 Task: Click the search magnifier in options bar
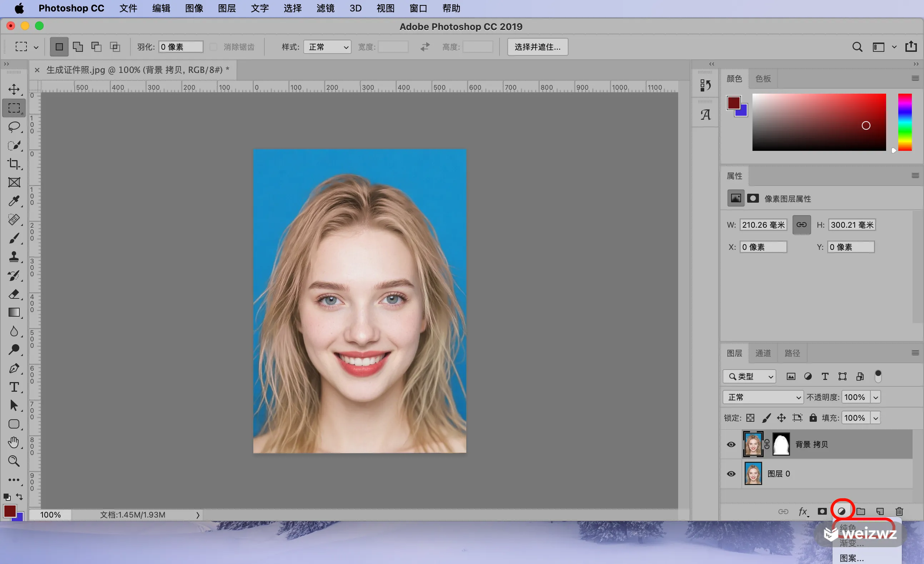(x=857, y=47)
